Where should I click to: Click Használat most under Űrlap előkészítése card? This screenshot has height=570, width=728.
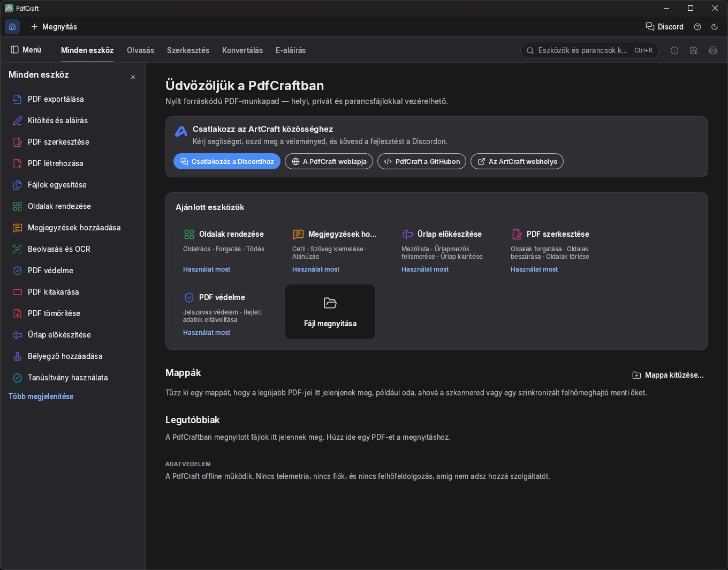(x=425, y=269)
